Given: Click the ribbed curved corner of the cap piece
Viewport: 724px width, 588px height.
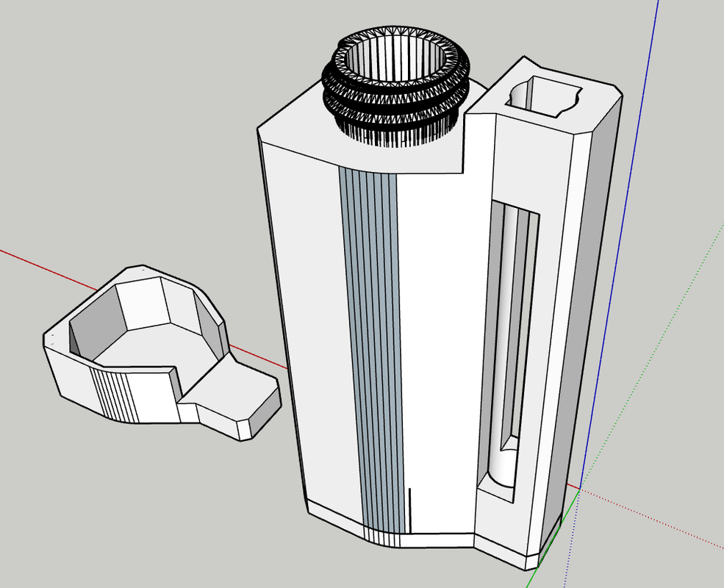Looking at the screenshot, I should [113, 395].
